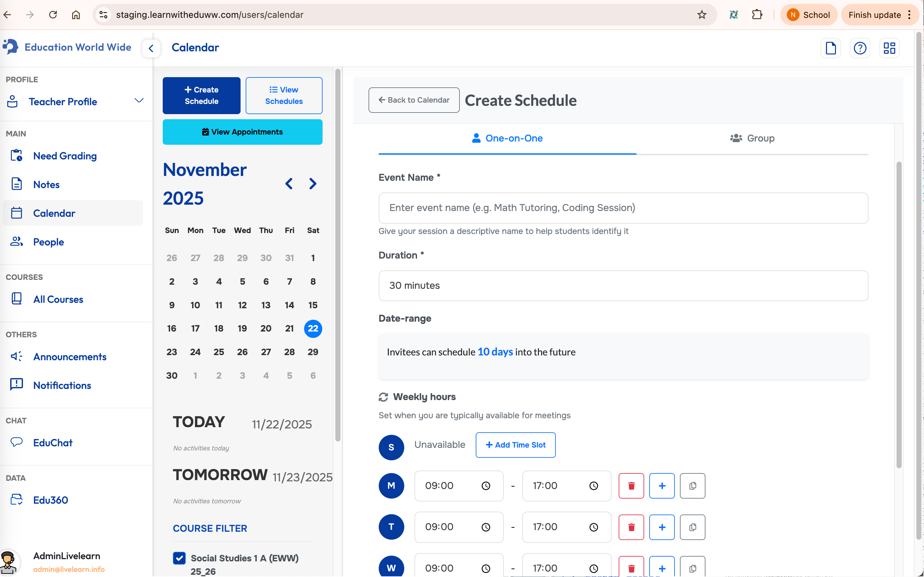Click the document icon in top header
Screen dimensions: 924x577
831,48
